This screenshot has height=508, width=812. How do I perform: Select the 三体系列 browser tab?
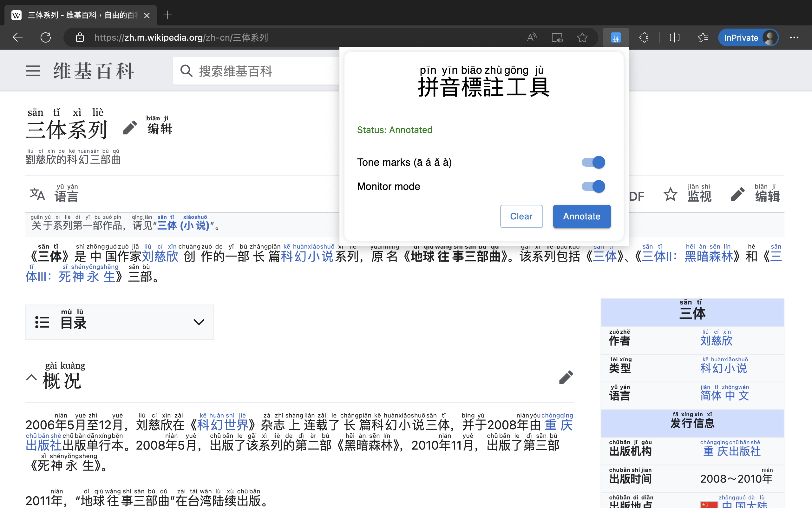click(x=81, y=15)
